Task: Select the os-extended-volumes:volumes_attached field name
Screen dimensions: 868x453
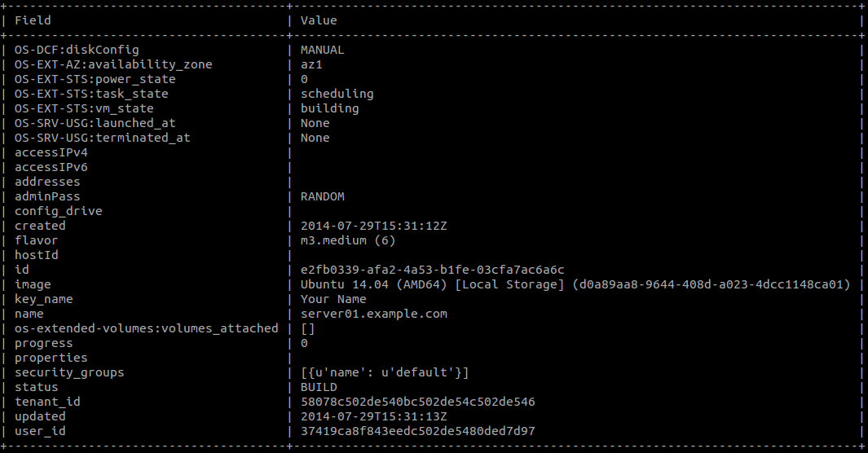Action: coord(147,328)
